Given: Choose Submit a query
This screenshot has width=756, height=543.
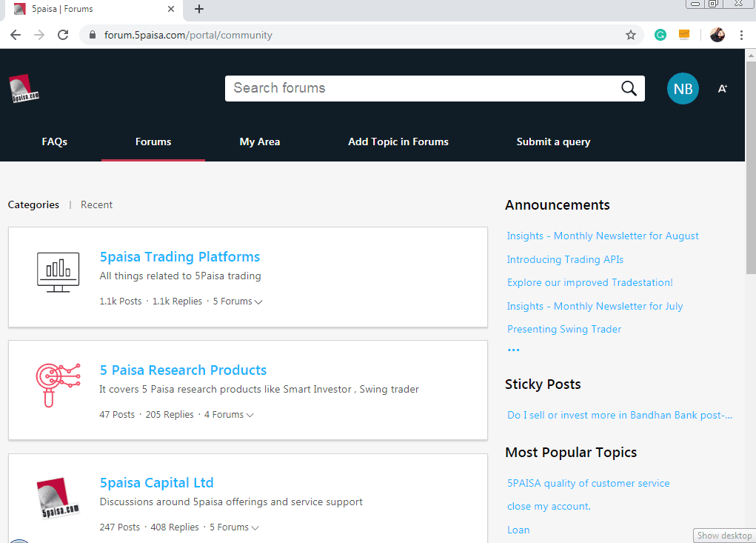Looking at the screenshot, I should (x=554, y=141).
